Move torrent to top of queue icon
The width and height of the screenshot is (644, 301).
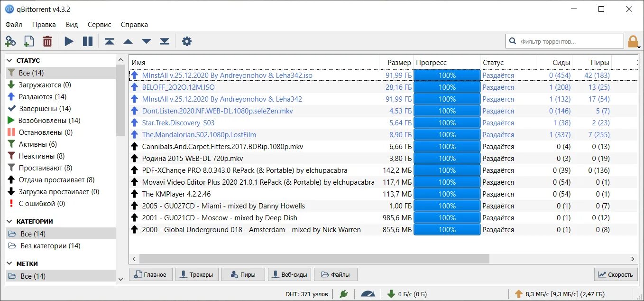[110, 41]
